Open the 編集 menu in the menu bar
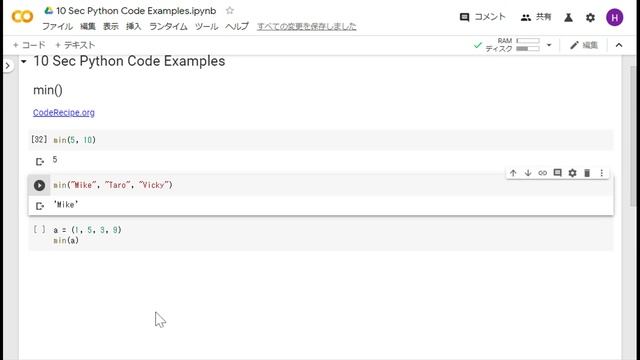Image resolution: width=640 pixels, height=360 pixels. coord(88,27)
